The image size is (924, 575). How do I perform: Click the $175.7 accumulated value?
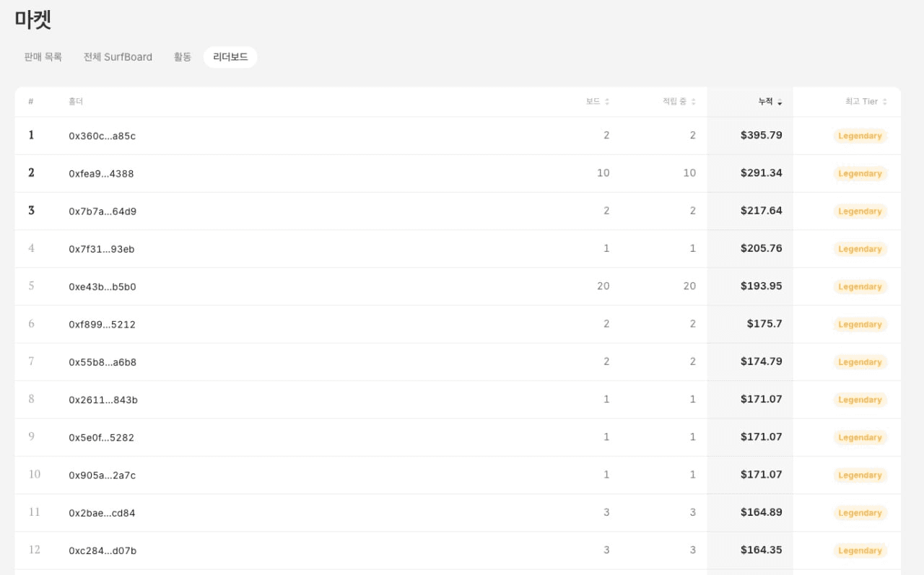(764, 323)
